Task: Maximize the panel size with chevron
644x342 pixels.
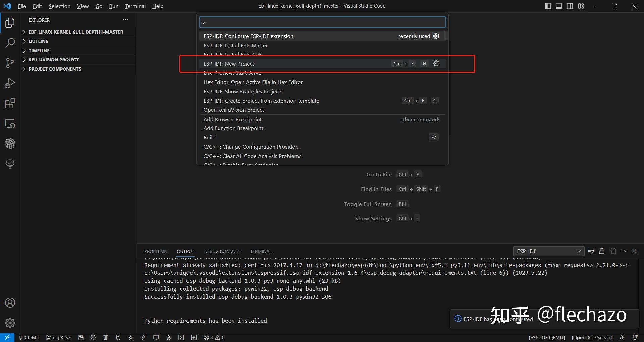Action: (x=624, y=251)
